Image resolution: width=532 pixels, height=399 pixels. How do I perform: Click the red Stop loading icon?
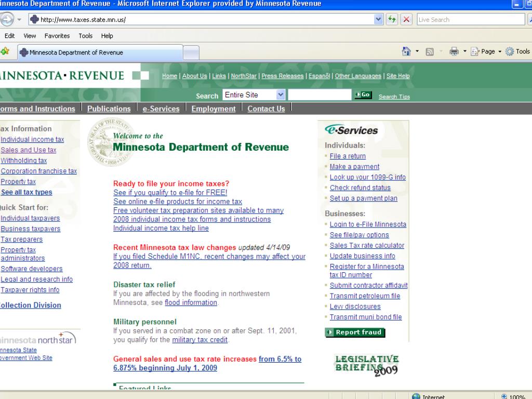tap(406, 19)
